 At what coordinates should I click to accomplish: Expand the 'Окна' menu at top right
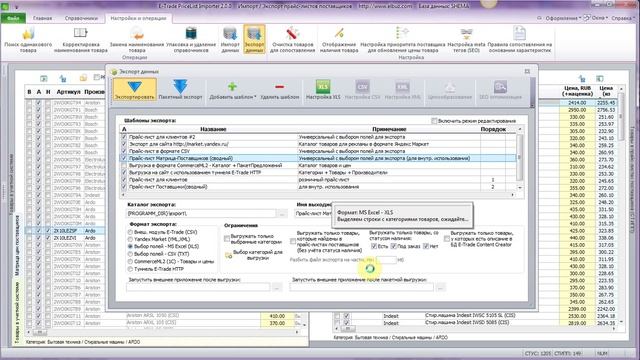[x=600, y=18]
